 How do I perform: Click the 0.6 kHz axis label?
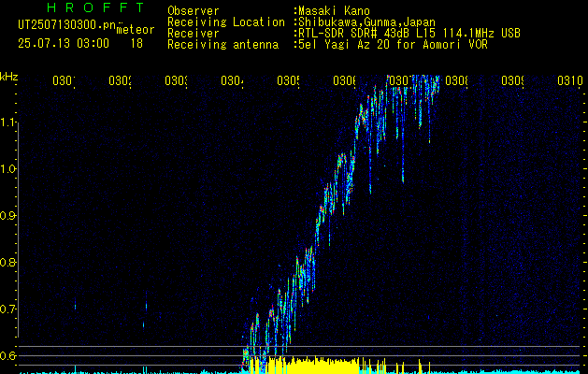point(7,355)
